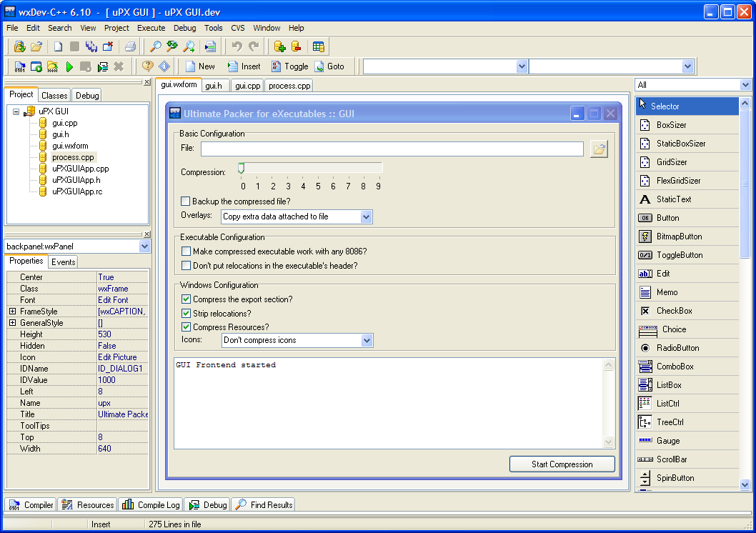
Task: Click the Close file toolbar icon
Action: (107, 46)
